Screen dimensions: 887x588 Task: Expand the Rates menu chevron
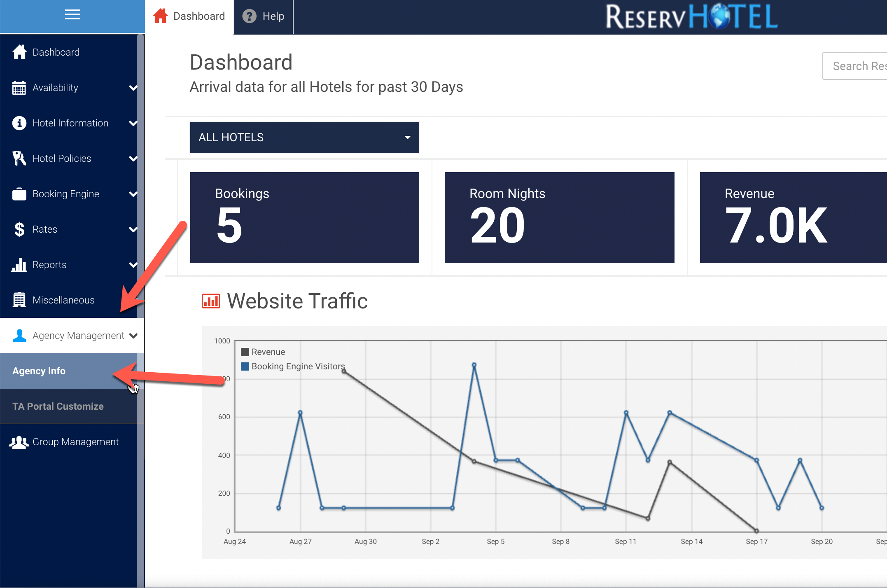click(133, 229)
